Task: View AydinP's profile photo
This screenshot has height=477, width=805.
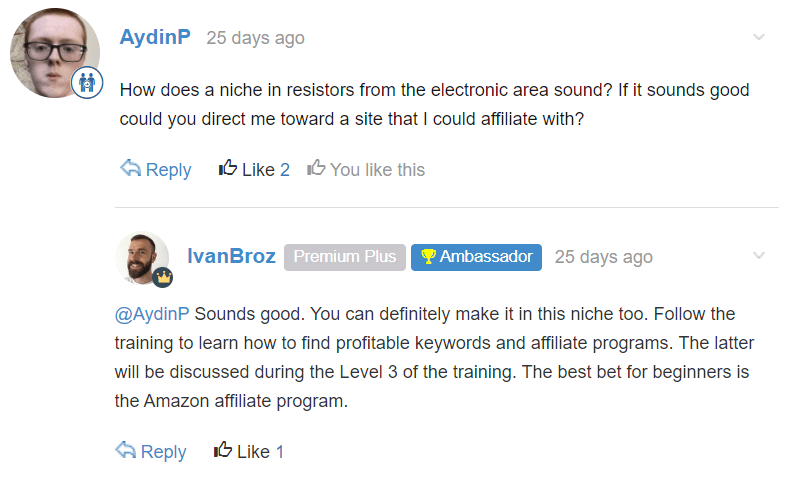Action: tap(55, 53)
